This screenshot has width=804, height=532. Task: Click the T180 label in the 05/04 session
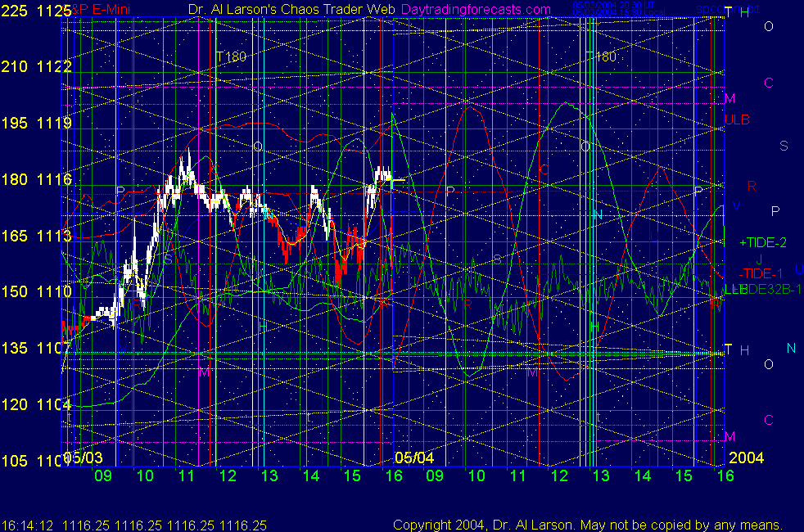pyautogui.click(x=601, y=56)
